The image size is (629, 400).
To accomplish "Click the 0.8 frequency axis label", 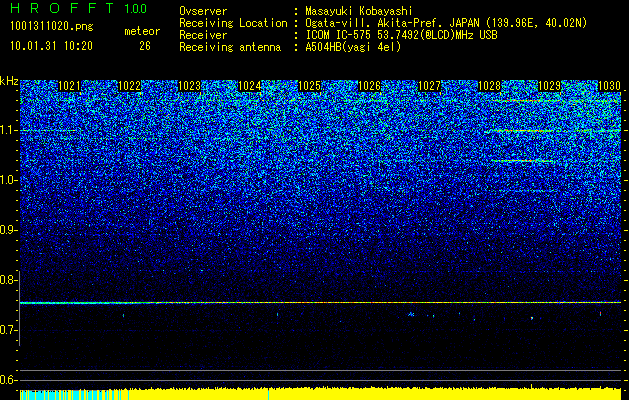I will [9, 280].
